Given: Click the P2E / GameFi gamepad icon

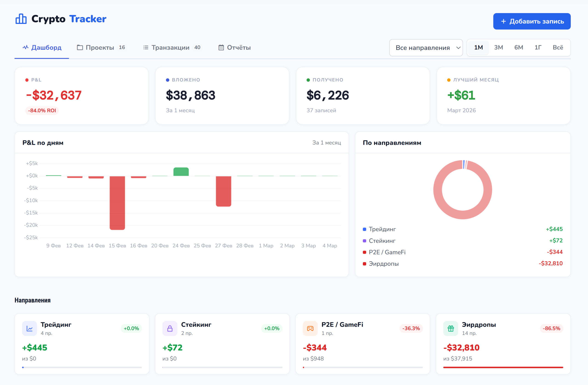Looking at the screenshot, I should click(310, 328).
